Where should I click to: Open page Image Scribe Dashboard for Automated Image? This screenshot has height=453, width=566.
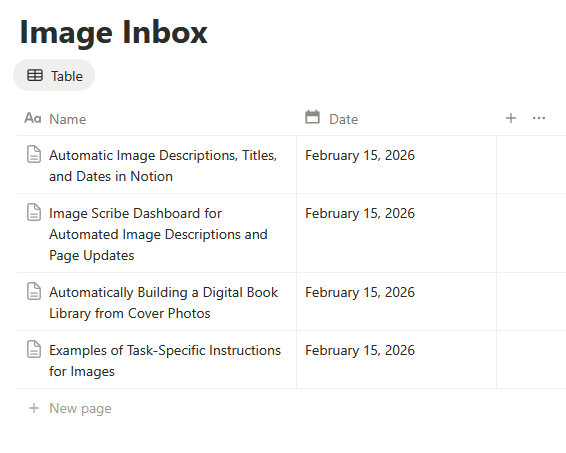click(x=158, y=234)
